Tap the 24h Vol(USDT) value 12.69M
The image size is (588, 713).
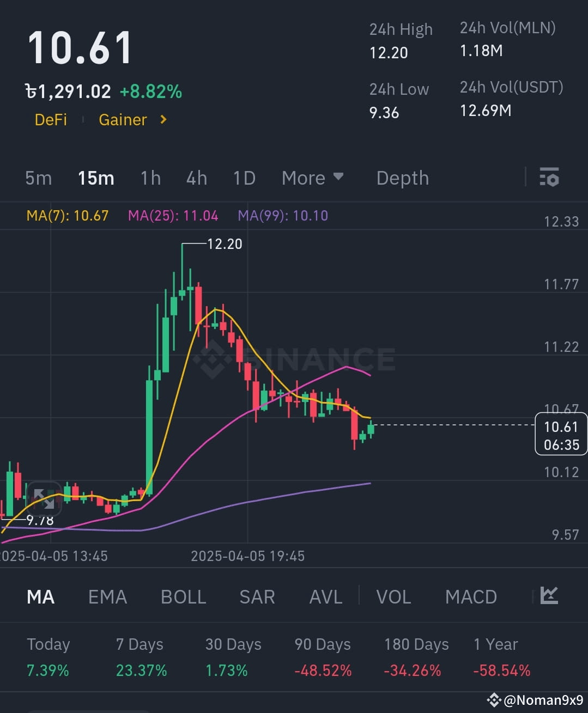point(486,111)
